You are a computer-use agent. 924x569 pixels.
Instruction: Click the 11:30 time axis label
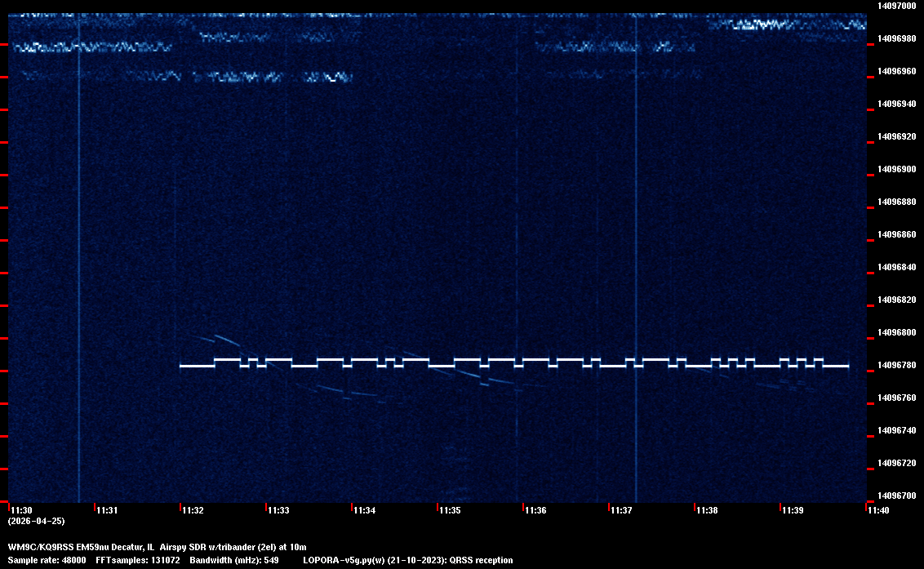click(x=22, y=510)
